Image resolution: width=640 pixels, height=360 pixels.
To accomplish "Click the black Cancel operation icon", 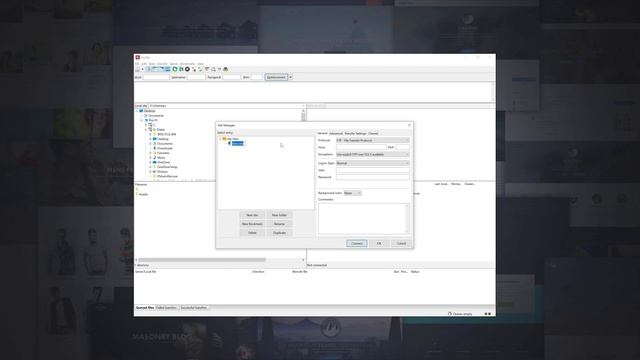I will (187, 69).
